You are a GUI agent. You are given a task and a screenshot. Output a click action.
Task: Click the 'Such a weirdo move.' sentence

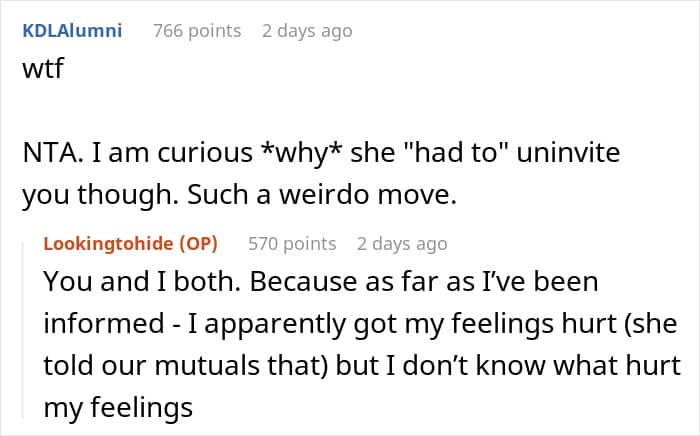(322, 195)
